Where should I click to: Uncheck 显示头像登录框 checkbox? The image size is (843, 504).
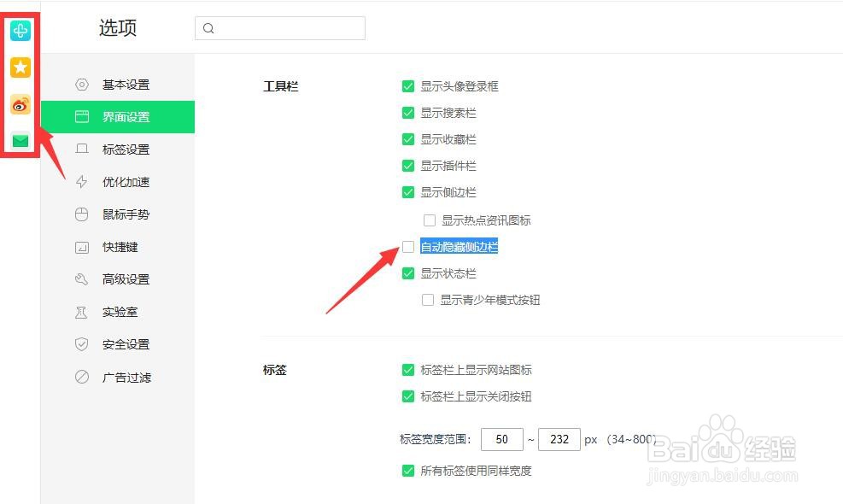[x=408, y=86]
